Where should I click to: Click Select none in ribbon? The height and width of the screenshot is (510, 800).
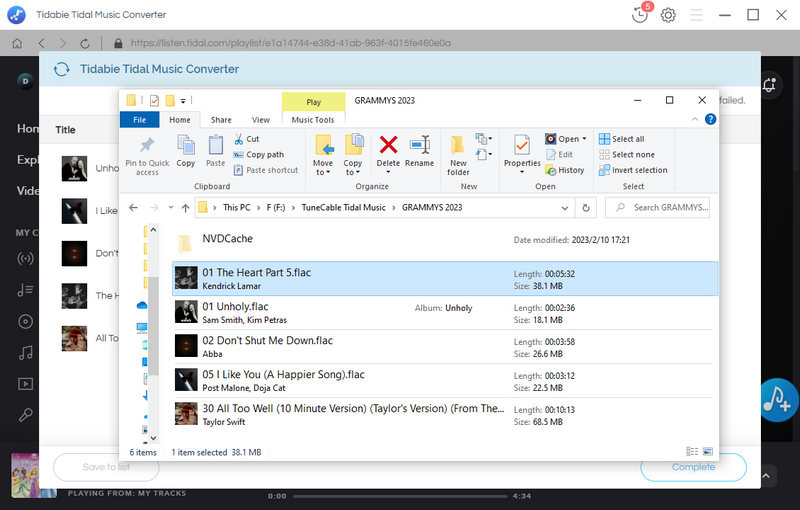click(627, 155)
